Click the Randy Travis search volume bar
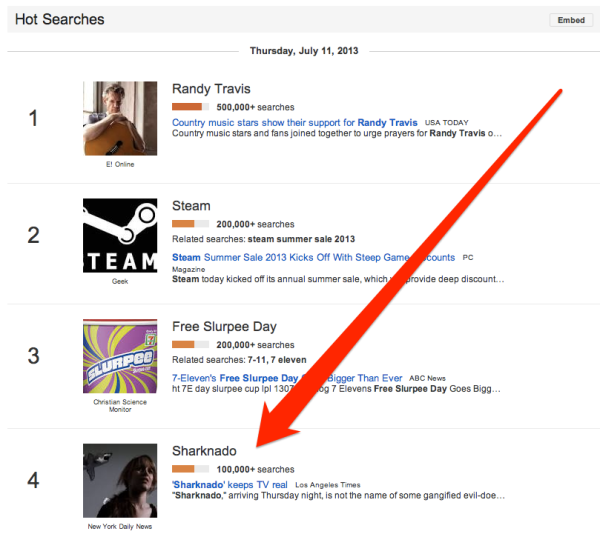 190,107
